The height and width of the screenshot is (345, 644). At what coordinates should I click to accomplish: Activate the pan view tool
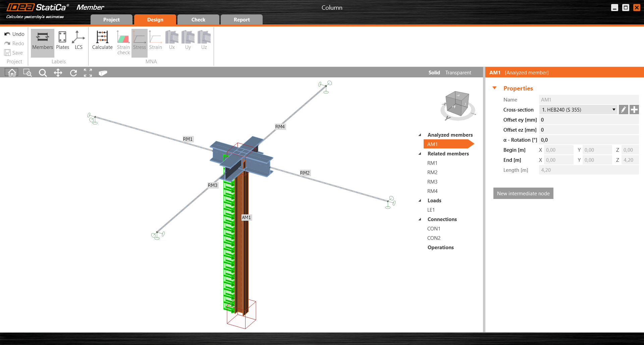58,73
